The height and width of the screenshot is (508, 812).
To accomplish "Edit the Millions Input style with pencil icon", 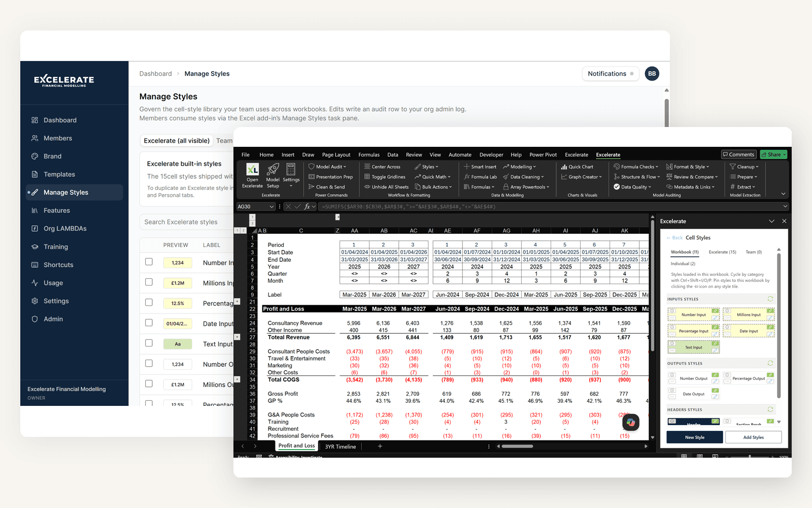I will point(770,318).
